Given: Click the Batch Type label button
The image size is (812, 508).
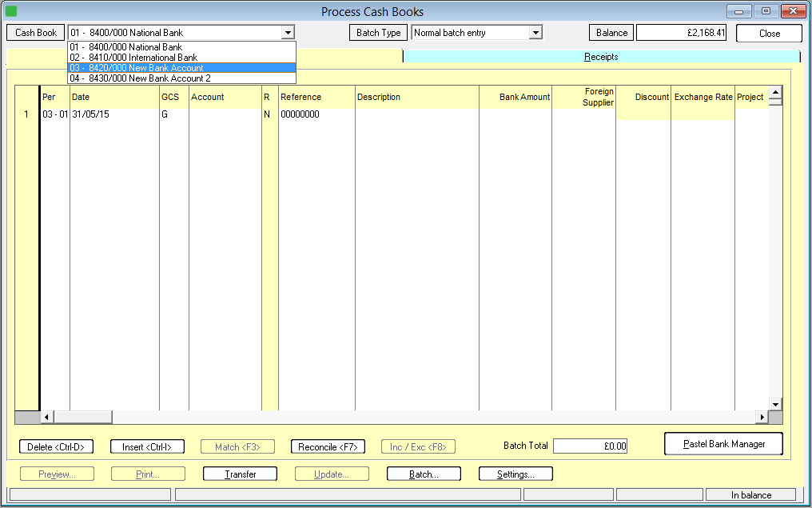Looking at the screenshot, I should pyautogui.click(x=379, y=33).
